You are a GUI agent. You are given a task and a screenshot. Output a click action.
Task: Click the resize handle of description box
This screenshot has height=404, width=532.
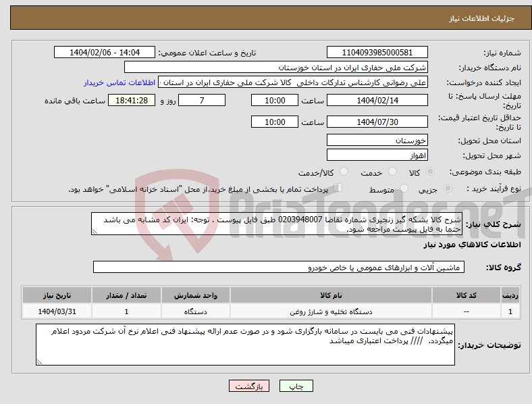(x=95, y=232)
